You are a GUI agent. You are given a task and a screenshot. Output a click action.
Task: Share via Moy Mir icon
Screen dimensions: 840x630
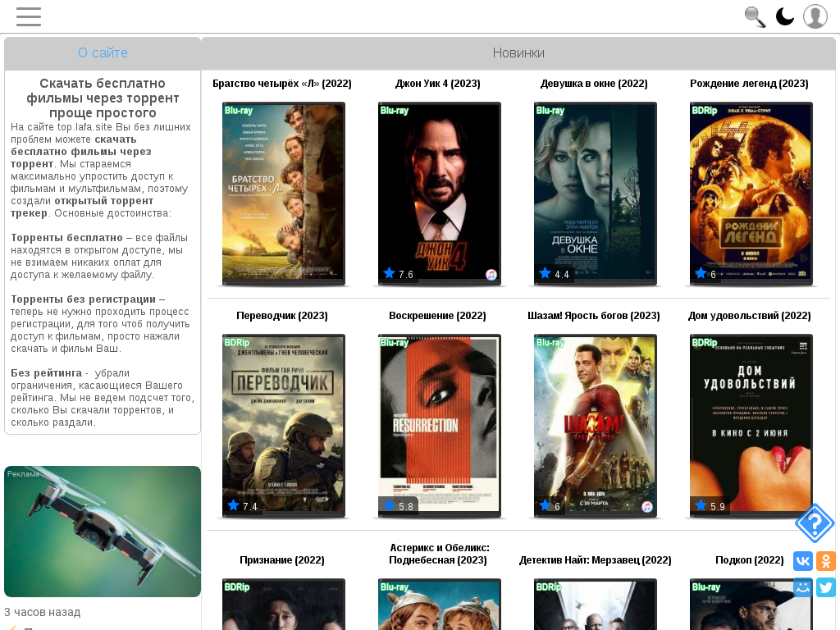pos(803,587)
